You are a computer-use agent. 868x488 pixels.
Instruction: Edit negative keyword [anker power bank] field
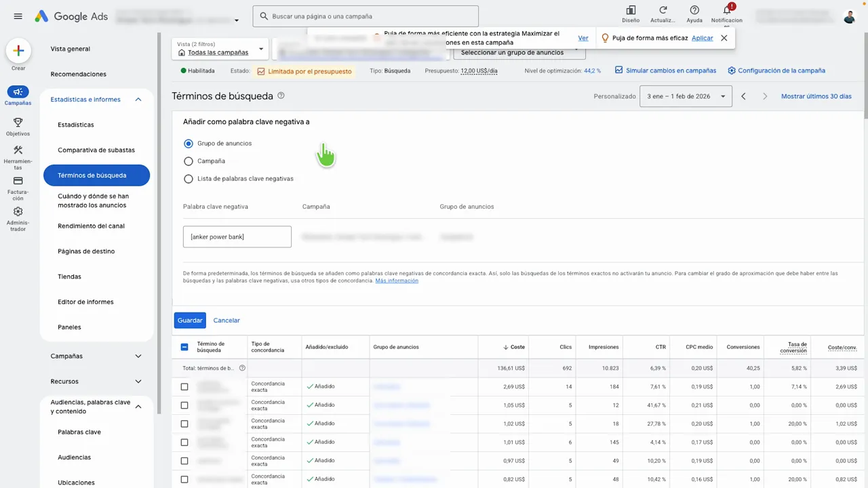point(237,237)
